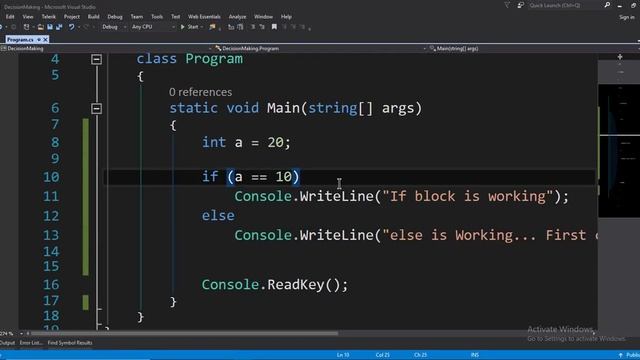Open the Tools menu
The width and height of the screenshot is (640, 360).
pyautogui.click(x=157, y=17)
